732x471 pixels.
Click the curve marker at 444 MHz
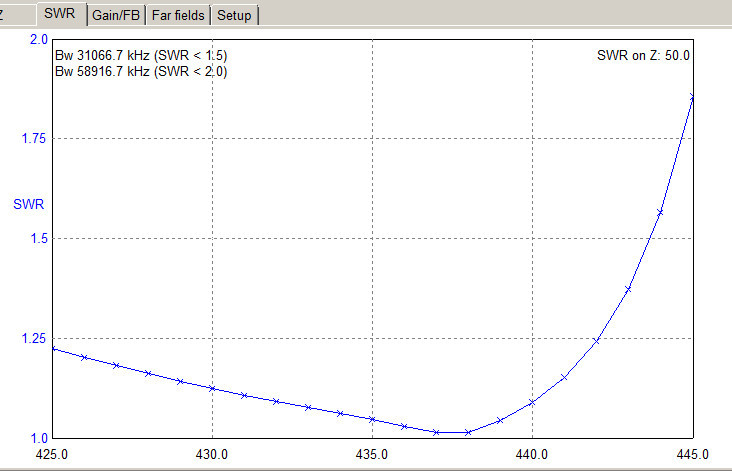click(660, 212)
